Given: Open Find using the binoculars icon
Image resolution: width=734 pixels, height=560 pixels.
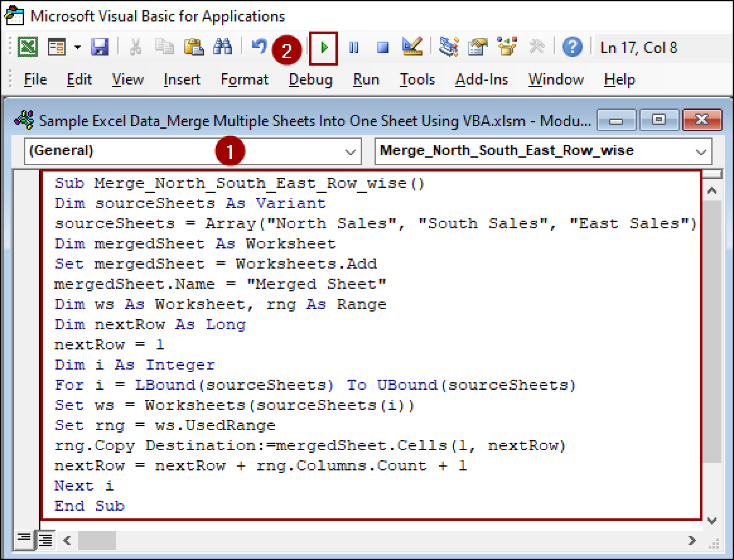Looking at the screenshot, I should (222, 47).
